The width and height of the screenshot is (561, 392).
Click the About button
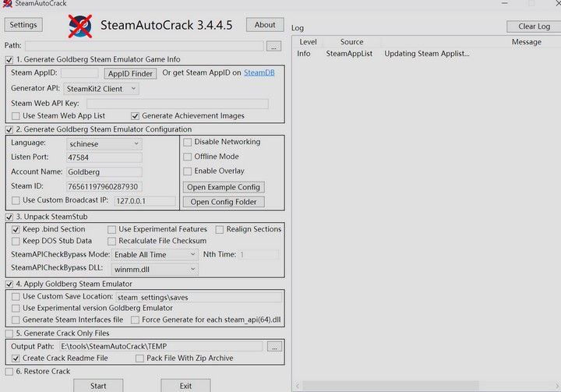(x=265, y=26)
